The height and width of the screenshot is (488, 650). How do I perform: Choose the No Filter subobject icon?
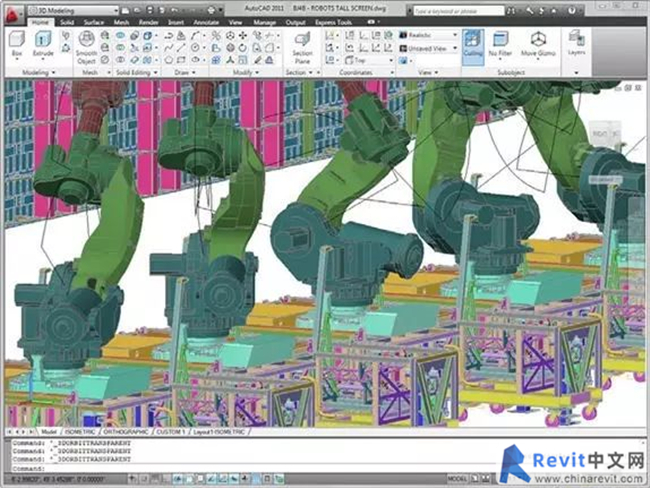click(500, 44)
